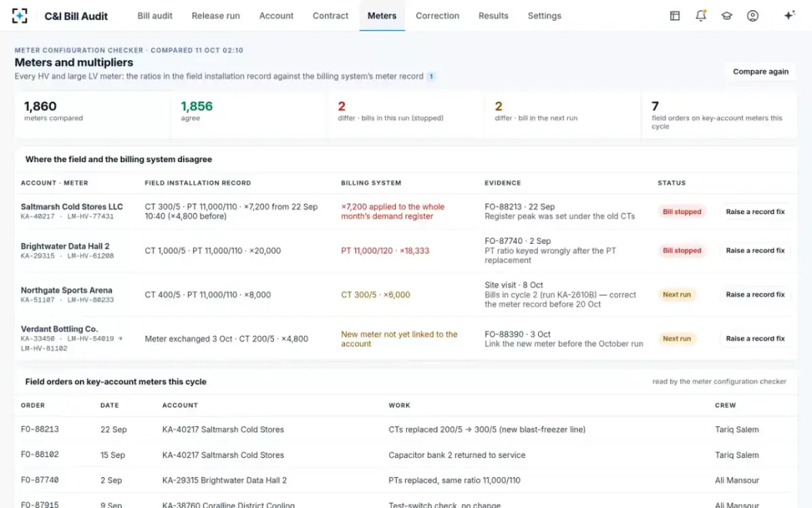Select the Verdant Bottling Co. account name
Viewport: 812px width, 508px height.
(x=60, y=329)
